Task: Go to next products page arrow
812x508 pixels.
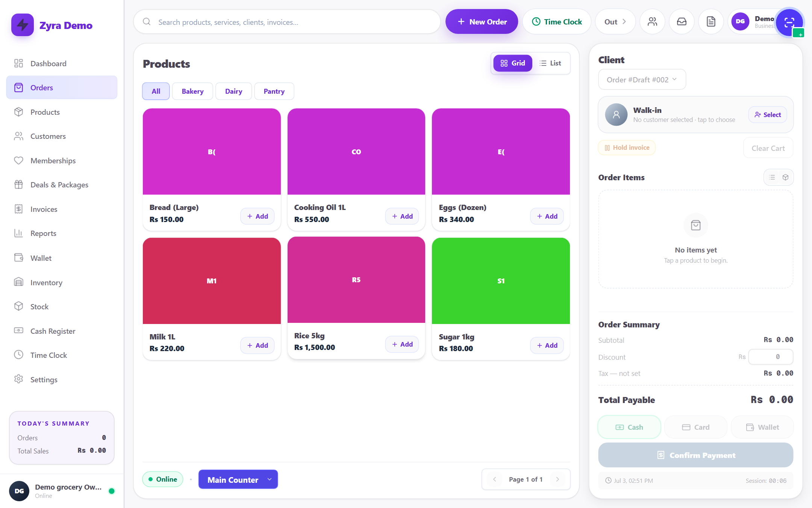Action: pyautogui.click(x=557, y=479)
